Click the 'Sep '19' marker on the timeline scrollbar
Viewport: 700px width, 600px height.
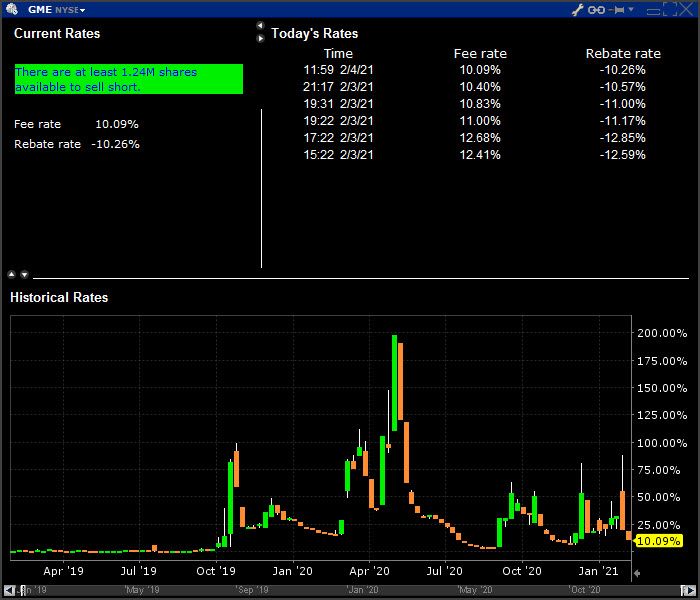click(252, 590)
